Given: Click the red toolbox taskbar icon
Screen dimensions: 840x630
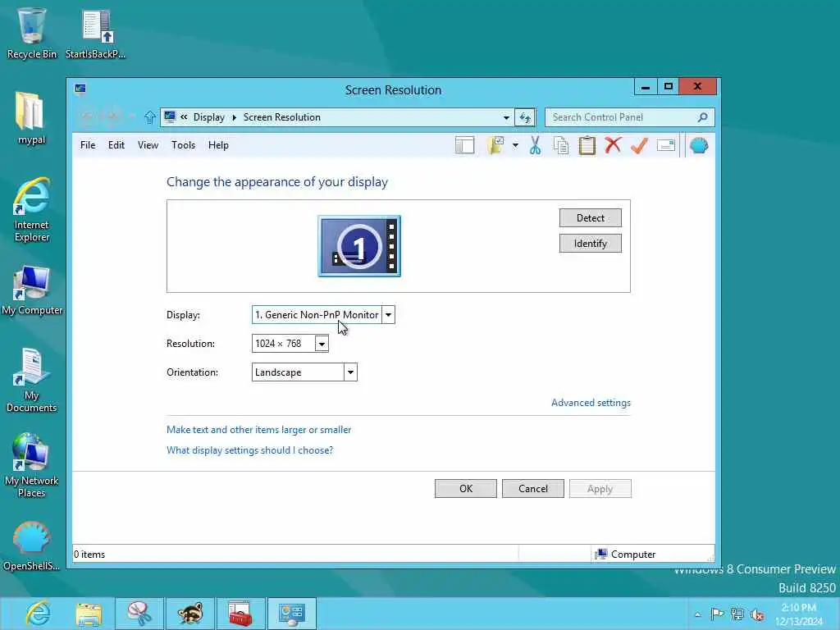Looking at the screenshot, I should click(x=240, y=614).
